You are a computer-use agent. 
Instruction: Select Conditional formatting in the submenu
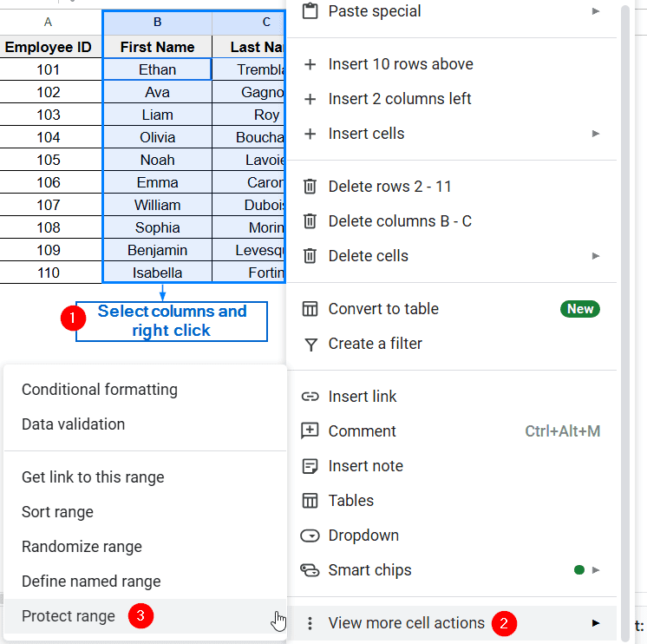145,390
